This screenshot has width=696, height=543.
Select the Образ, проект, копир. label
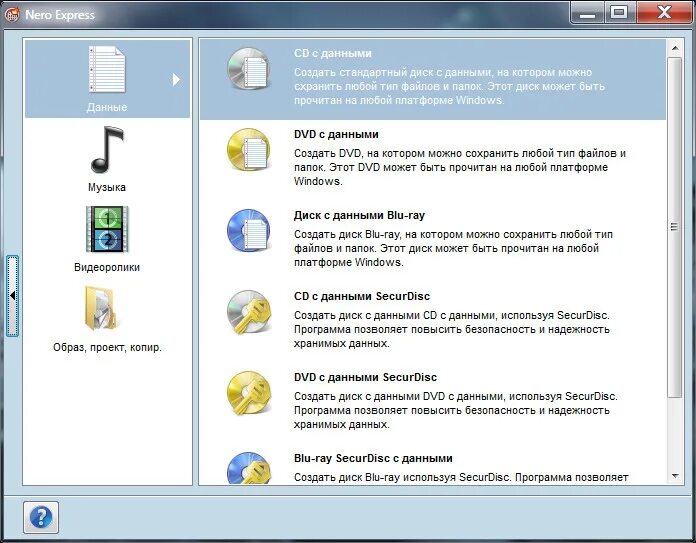pyautogui.click(x=107, y=347)
